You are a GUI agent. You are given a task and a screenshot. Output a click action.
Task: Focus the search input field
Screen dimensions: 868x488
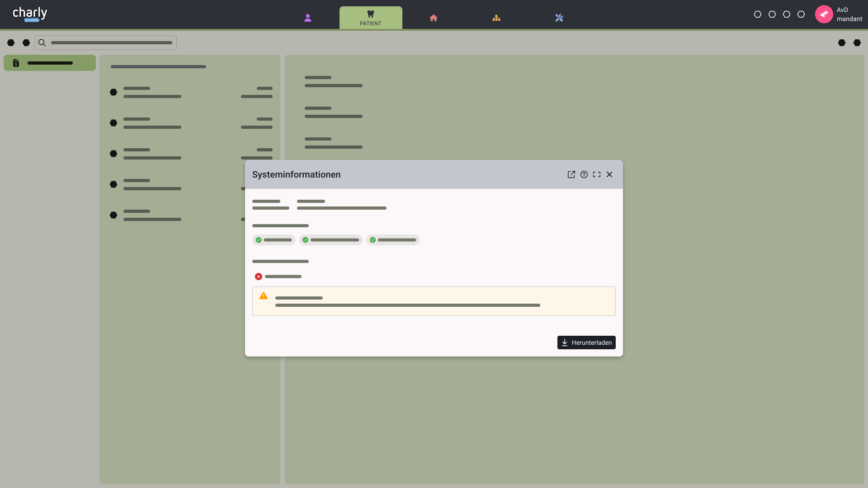(x=111, y=43)
